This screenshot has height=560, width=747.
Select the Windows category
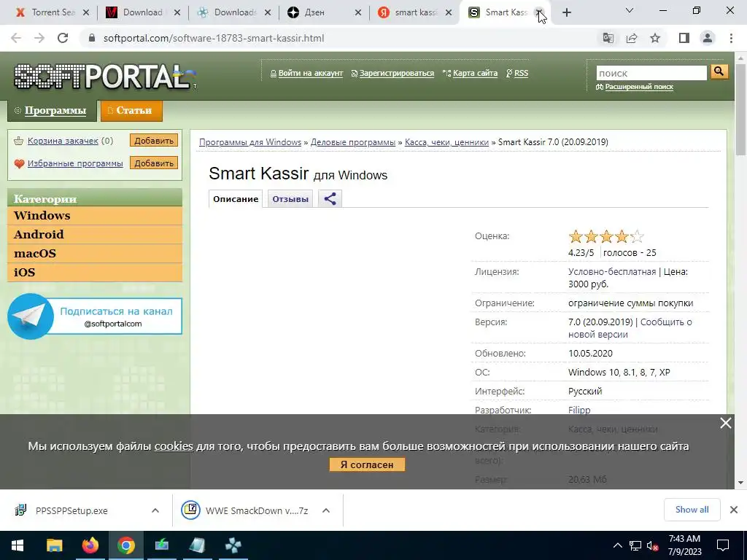(95, 215)
